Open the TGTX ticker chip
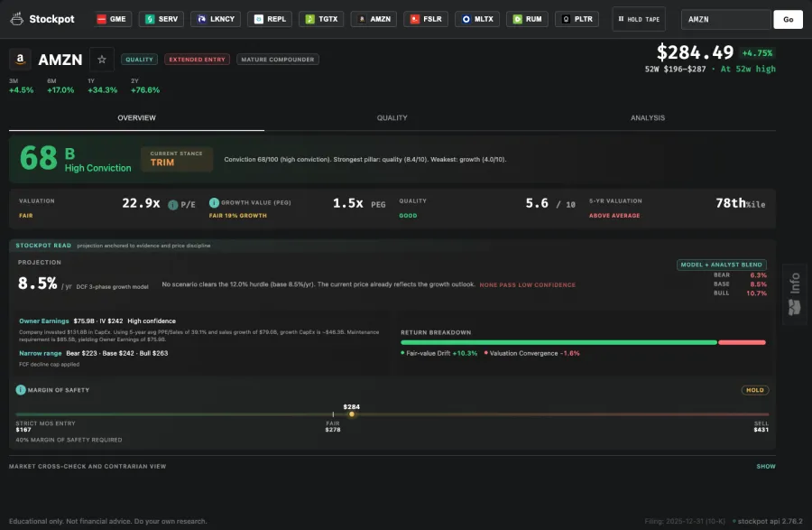 (x=321, y=19)
